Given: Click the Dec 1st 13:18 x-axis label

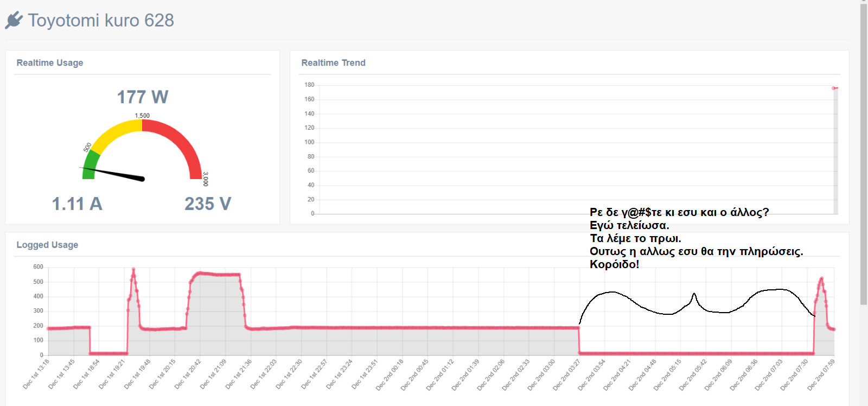Looking at the screenshot, I should [36, 374].
